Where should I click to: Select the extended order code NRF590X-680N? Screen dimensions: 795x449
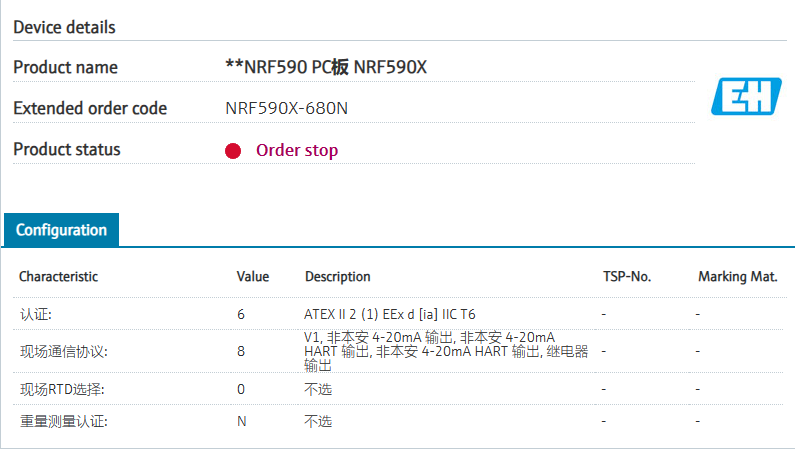287,108
